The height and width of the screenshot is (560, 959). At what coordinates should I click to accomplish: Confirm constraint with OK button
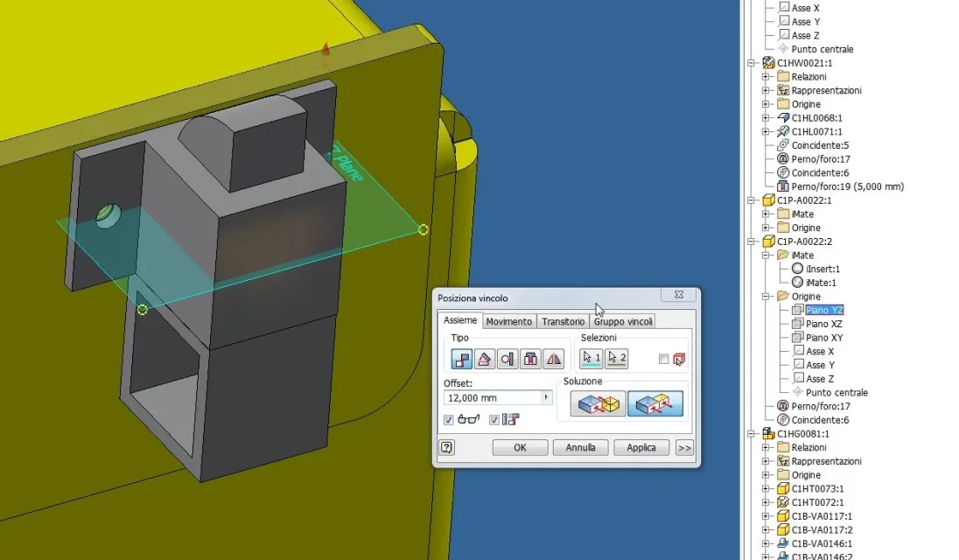tap(520, 447)
